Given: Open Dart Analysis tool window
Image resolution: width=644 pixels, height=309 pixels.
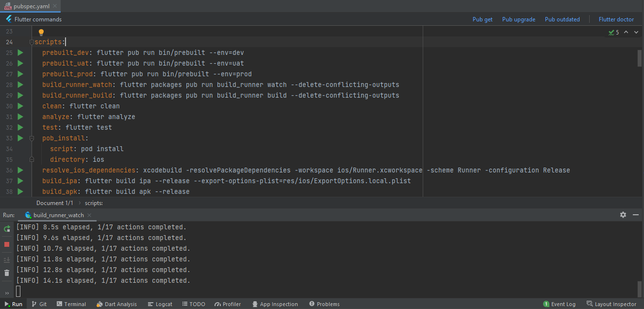Looking at the screenshot, I should pyautogui.click(x=116, y=304).
